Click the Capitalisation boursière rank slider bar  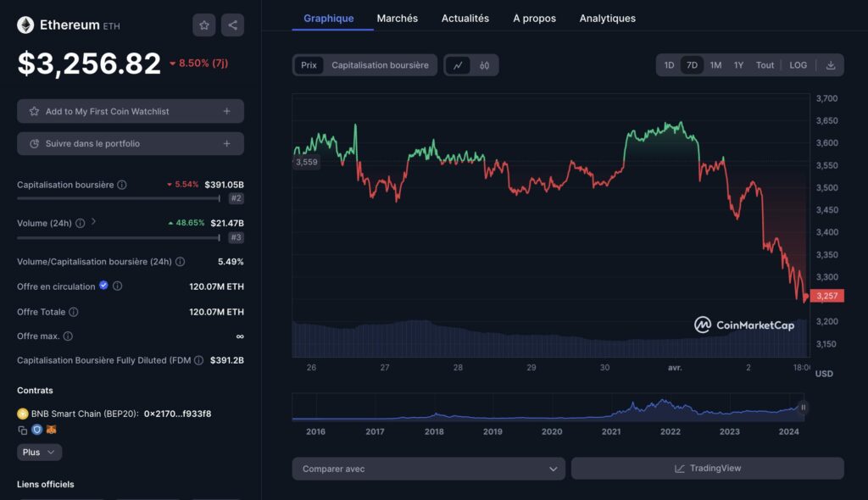click(119, 198)
